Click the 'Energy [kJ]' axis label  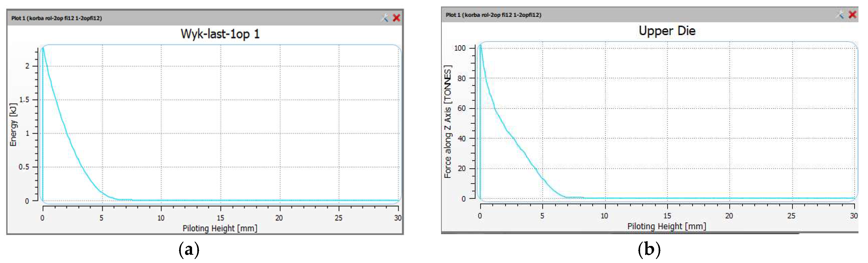point(14,125)
